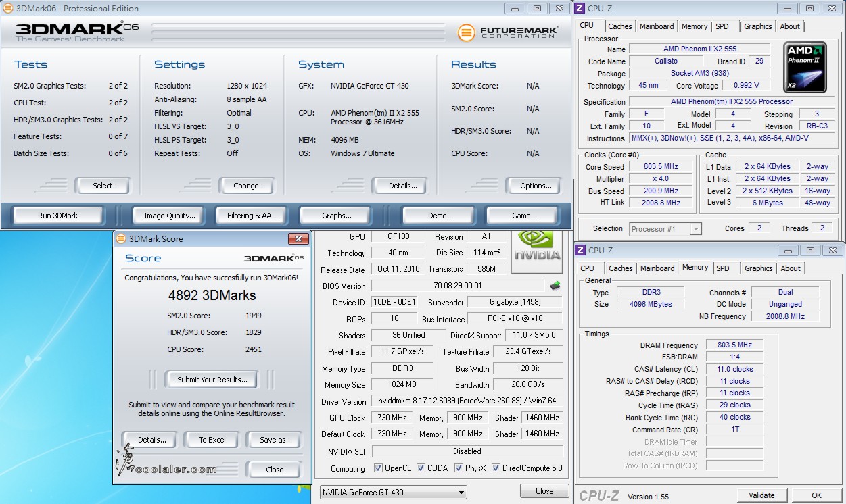Click the Close button in the Score dialog
This screenshot has width=846, height=504.
click(274, 470)
